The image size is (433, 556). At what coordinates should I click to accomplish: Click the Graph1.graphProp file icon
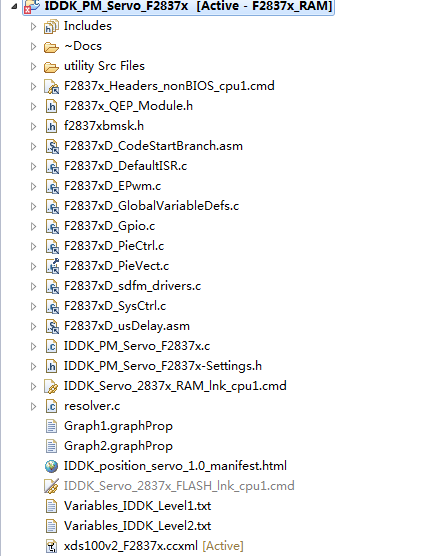[51, 426]
